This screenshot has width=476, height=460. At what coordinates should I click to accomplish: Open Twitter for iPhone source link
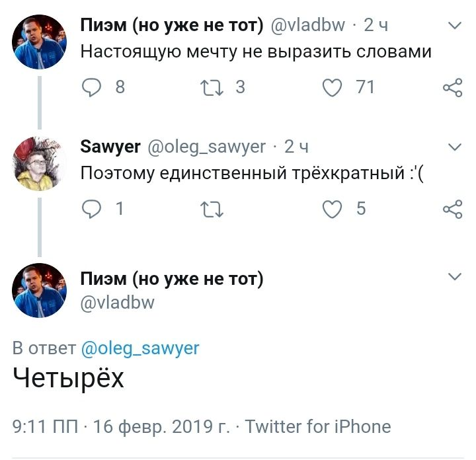pyautogui.click(x=318, y=426)
